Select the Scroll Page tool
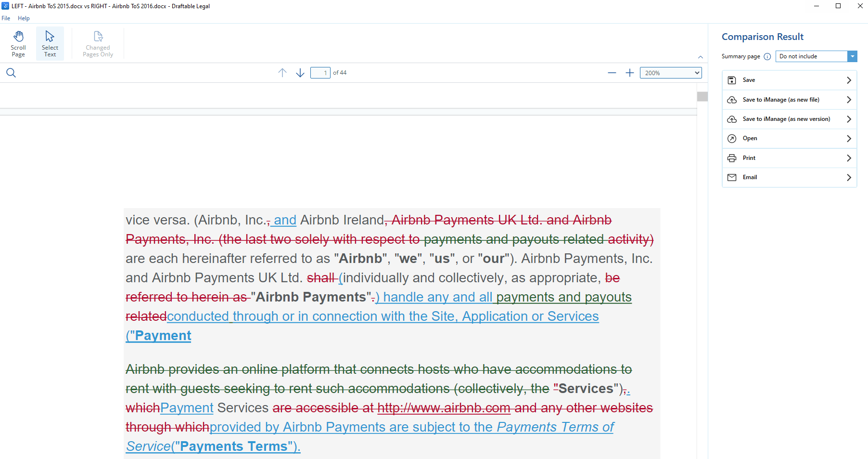This screenshot has height=459, width=868. (18, 44)
